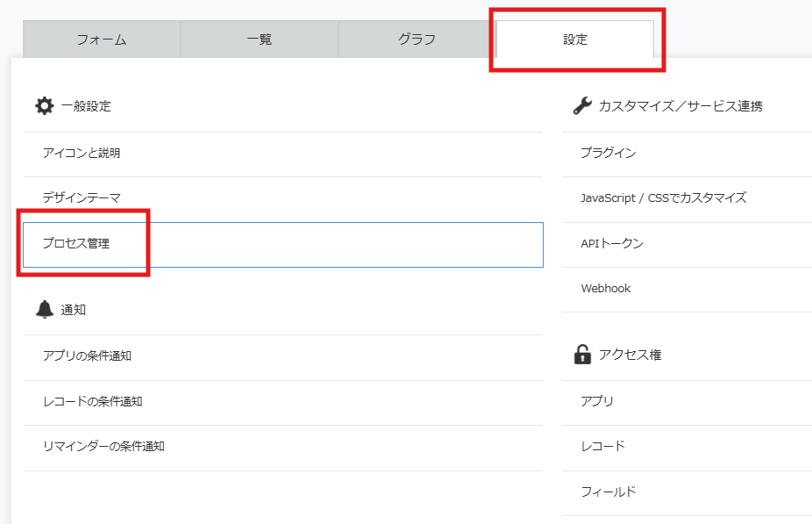Open アプリの条件通知
The height and width of the screenshot is (524, 812).
tap(87, 356)
